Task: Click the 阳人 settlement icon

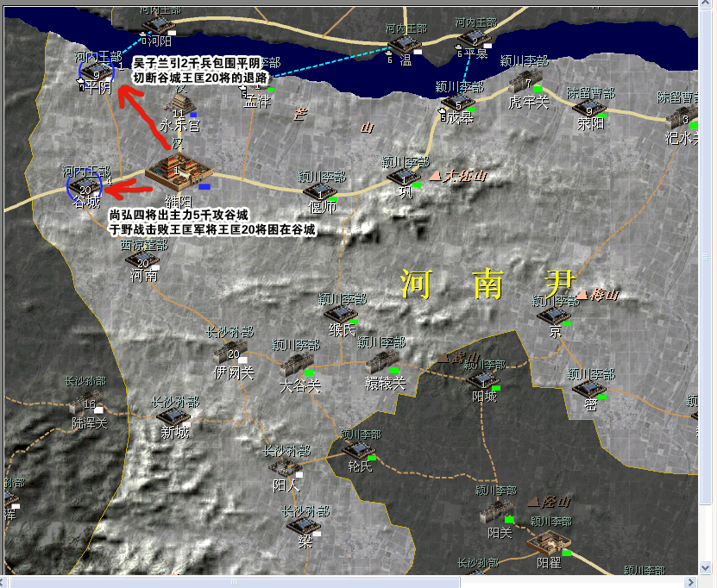Action: click(x=285, y=467)
